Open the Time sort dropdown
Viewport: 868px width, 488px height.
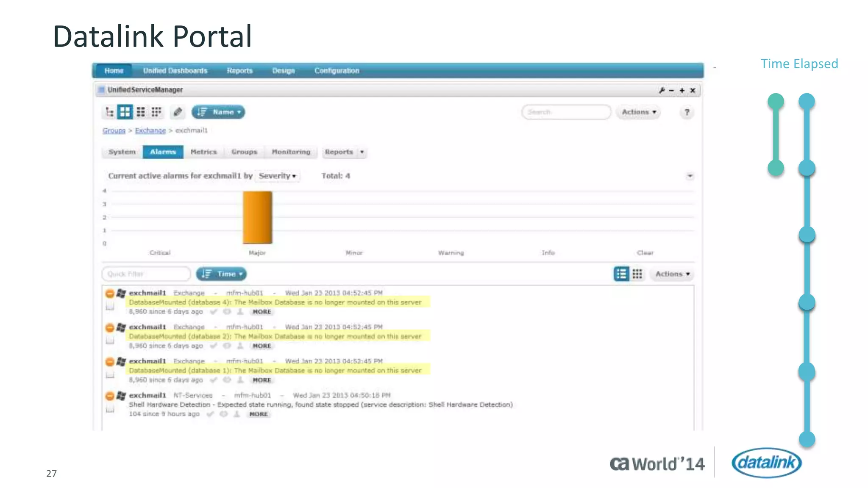(x=221, y=274)
